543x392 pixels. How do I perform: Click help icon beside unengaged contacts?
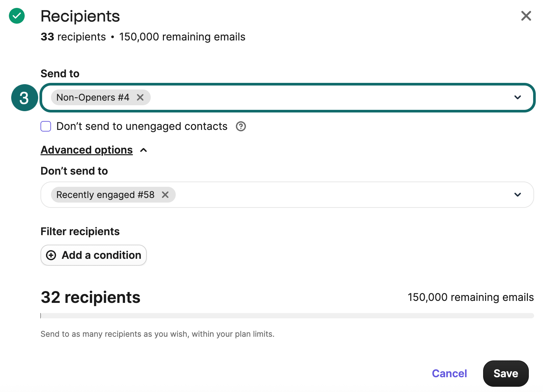click(x=241, y=126)
